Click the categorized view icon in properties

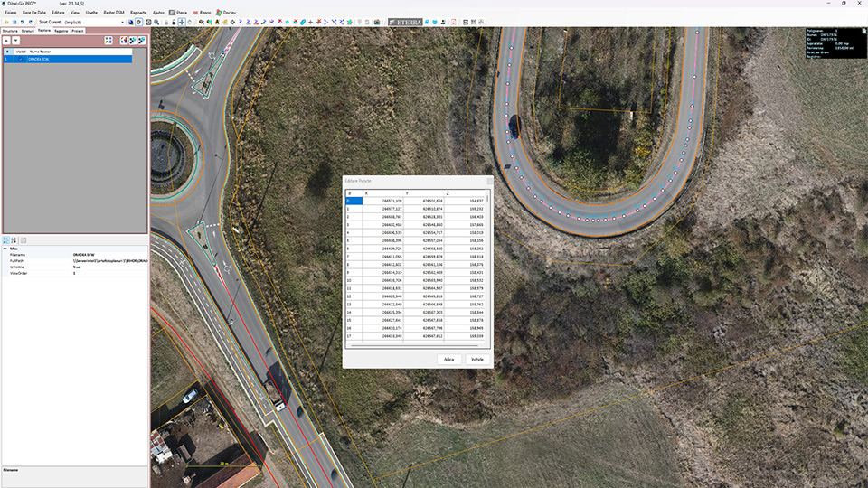(x=5, y=240)
